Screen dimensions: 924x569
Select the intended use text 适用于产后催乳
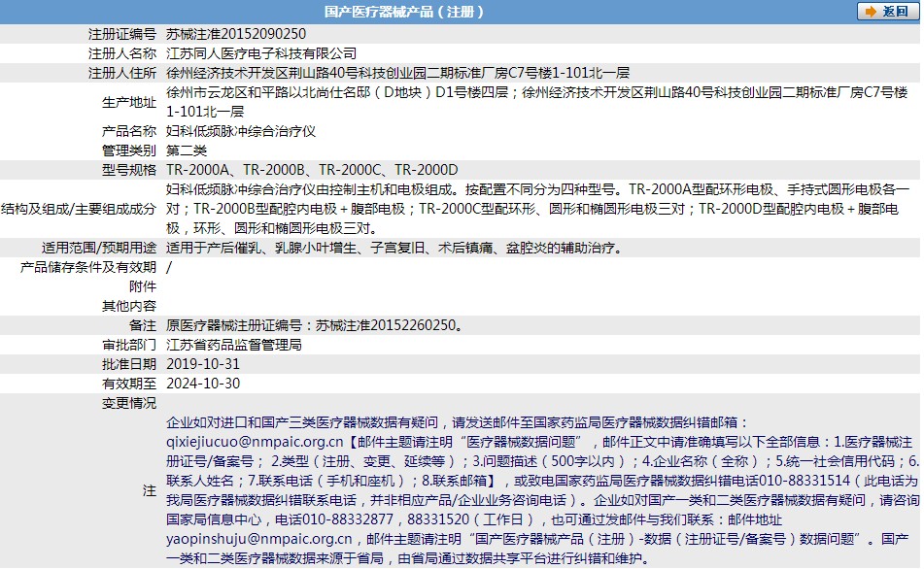[x=394, y=248]
